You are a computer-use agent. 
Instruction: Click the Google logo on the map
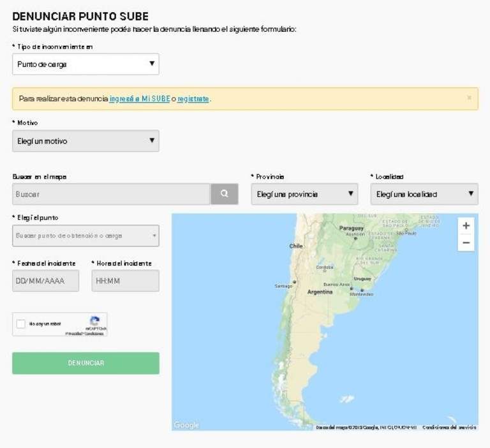click(186, 425)
